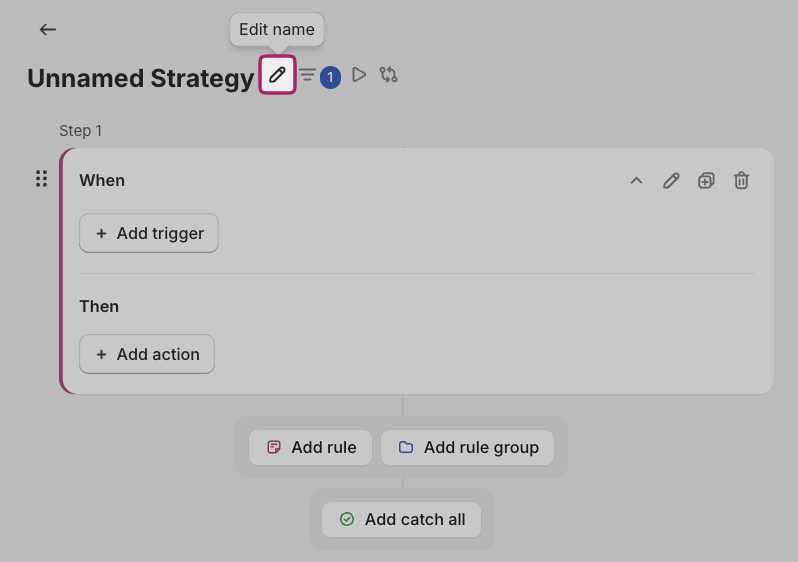The width and height of the screenshot is (798, 562).
Task: Click the Then heading
Action: tap(99, 306)
